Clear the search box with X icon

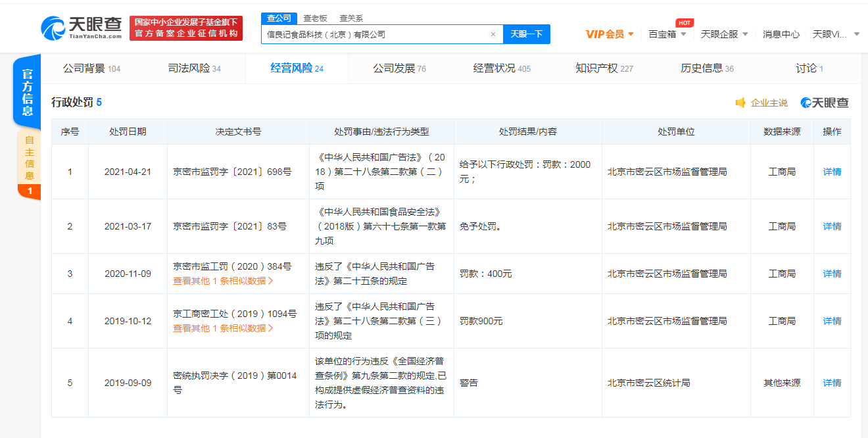pyautogui.click(x=493, y=34)
